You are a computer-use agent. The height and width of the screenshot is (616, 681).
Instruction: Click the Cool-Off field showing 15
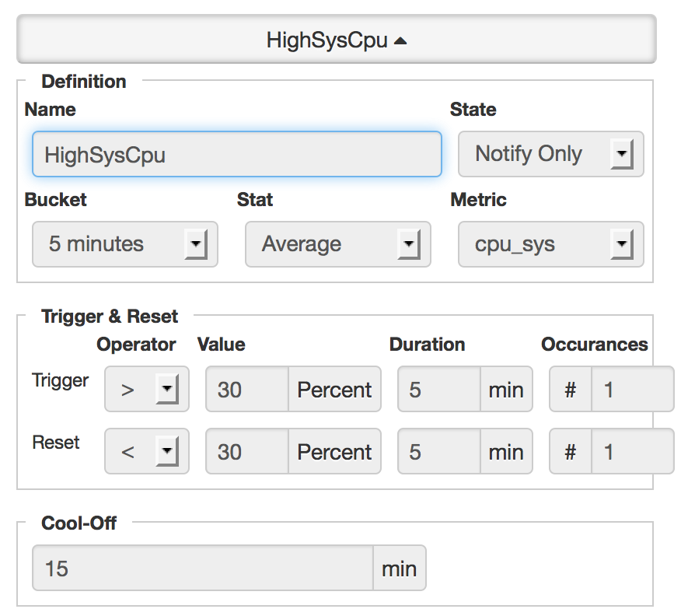[x=202, y=568]
